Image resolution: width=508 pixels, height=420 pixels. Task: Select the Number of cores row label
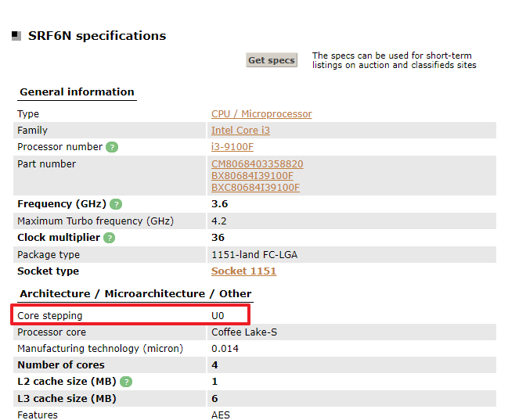coord(61,365)
